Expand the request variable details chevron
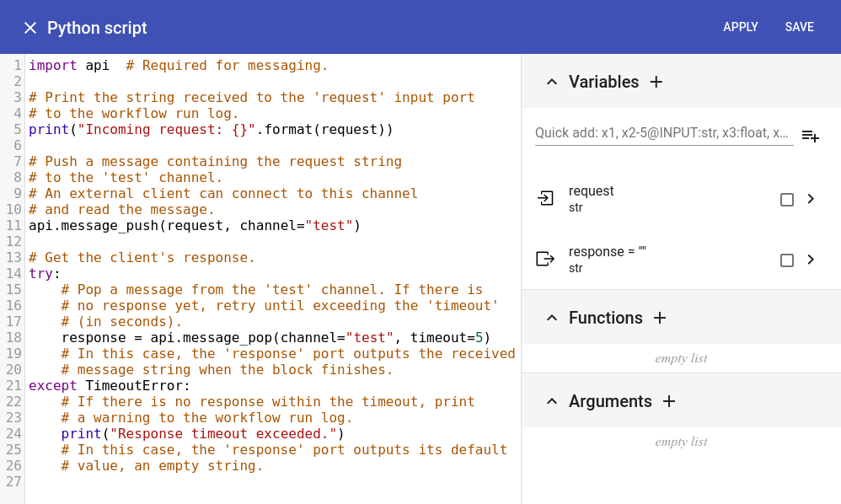 click(811, 199)
